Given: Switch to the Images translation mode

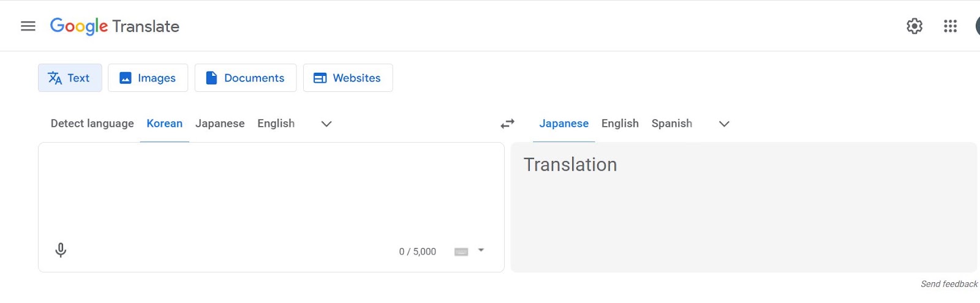Looking at the screenshot, I should click(148, 78).
